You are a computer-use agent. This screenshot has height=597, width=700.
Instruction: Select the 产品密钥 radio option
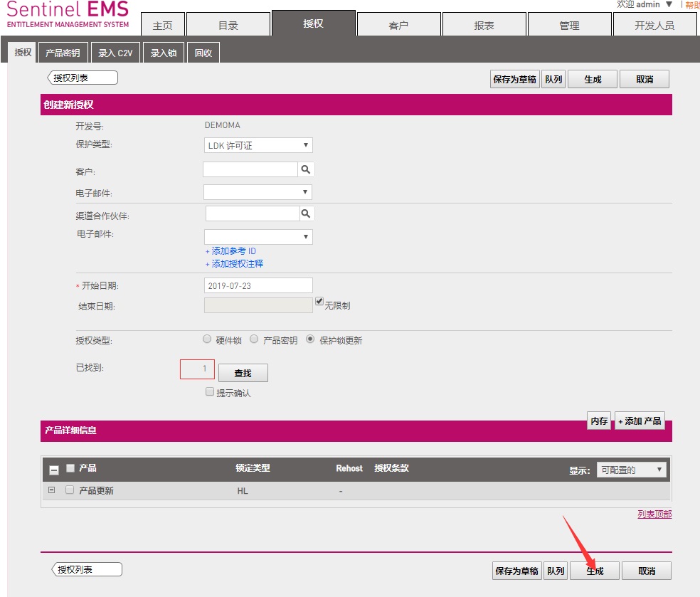254,339
